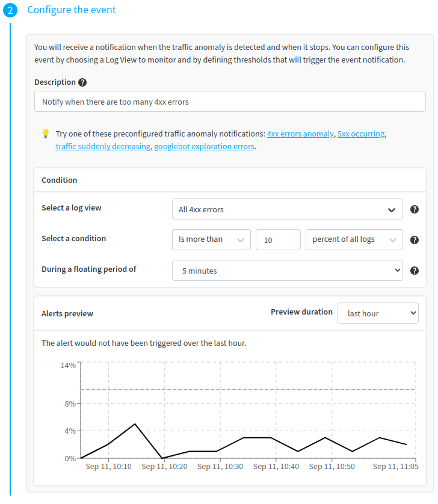
Task: Click the 'alert would not have been triggered' message
Action: pyautogui.click(x=144, y=343)
